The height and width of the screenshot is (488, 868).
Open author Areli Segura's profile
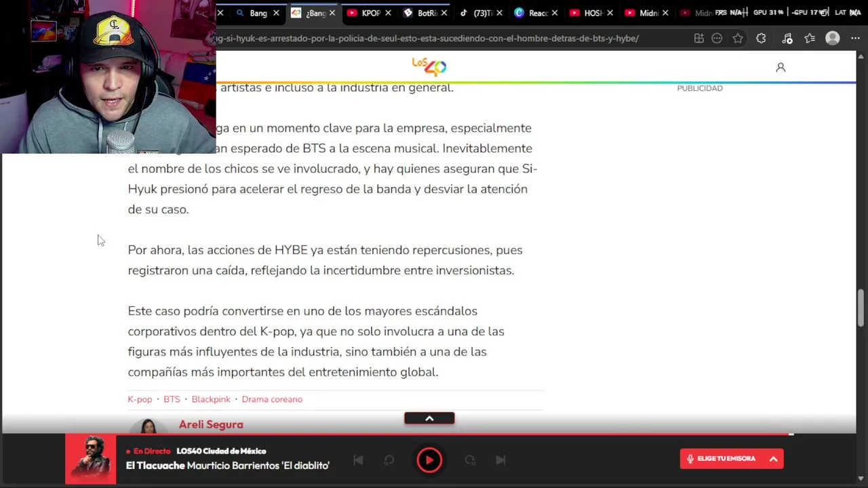211,424
